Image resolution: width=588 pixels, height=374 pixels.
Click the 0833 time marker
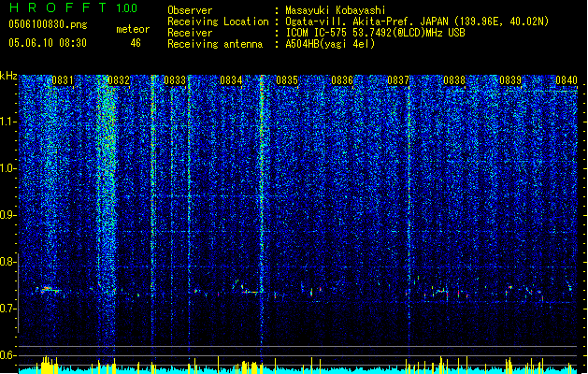pos(175,80)
